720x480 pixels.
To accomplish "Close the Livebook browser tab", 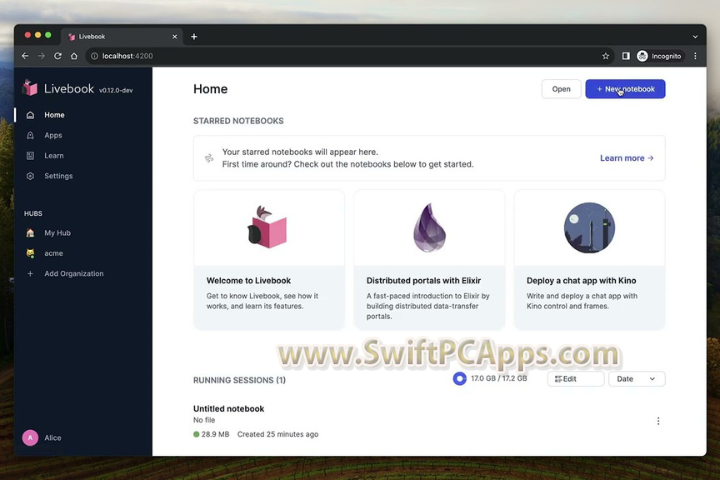I will (174, 37).
